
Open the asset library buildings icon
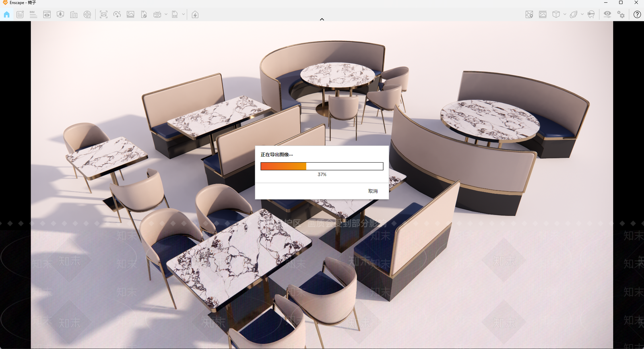point(74,14)
